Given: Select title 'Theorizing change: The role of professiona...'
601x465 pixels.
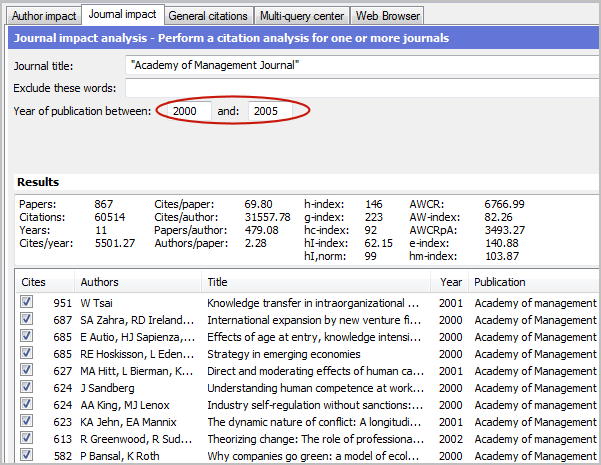Looking at the screenshot, I should click(315, 439).
